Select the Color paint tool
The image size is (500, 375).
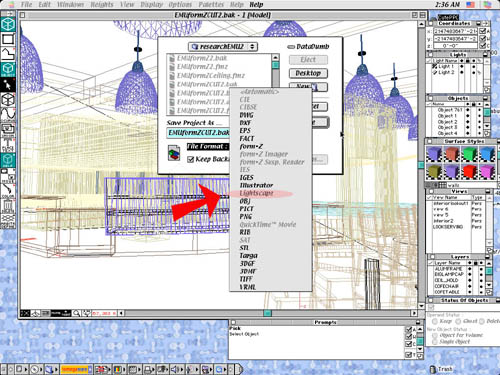tap(8, 191)
